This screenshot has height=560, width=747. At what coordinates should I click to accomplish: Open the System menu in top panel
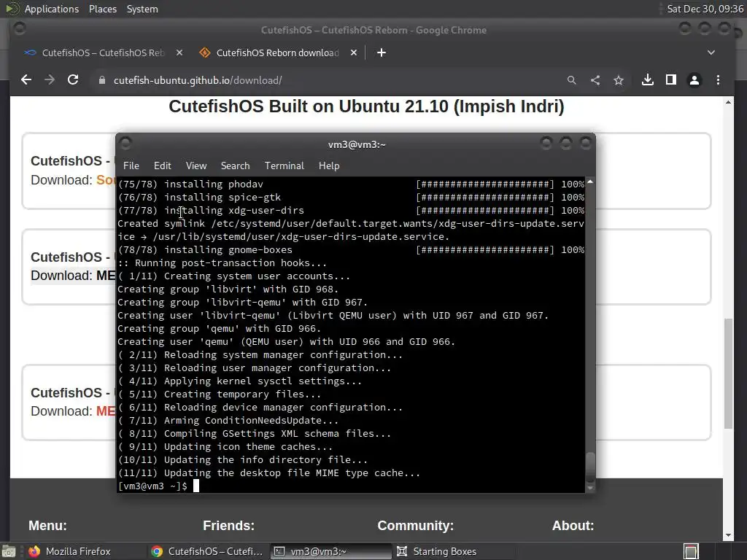pyautogui.click(x=142, y=9)
